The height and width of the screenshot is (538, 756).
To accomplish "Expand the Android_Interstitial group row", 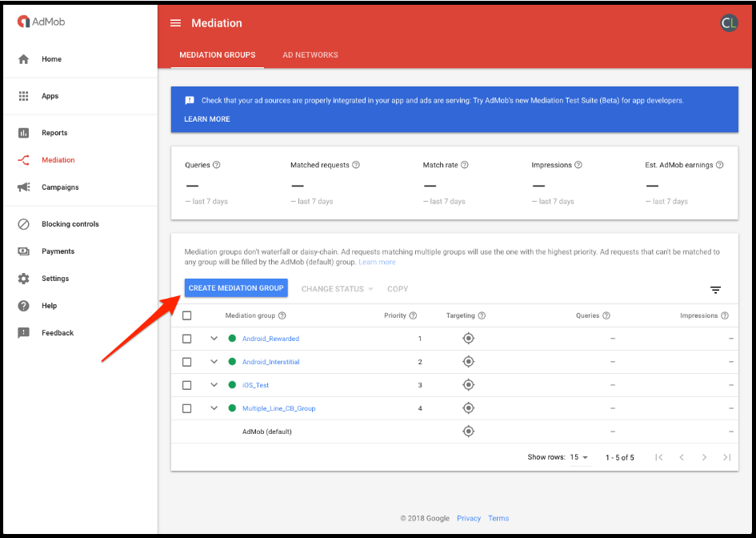I will 214,361.
